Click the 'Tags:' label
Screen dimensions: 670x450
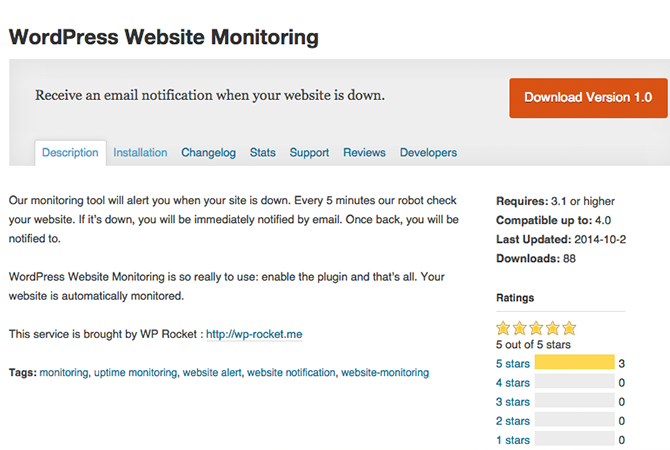coord(23,373)
